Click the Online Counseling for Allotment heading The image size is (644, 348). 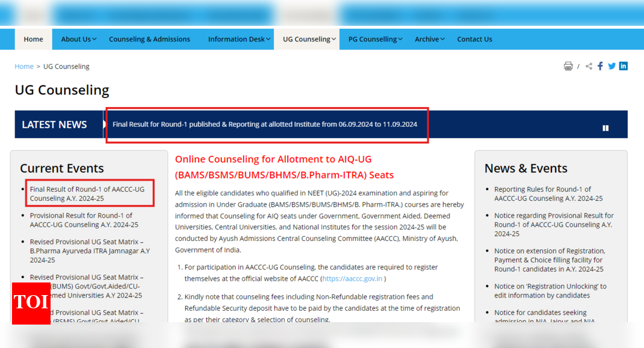(284, 167)
